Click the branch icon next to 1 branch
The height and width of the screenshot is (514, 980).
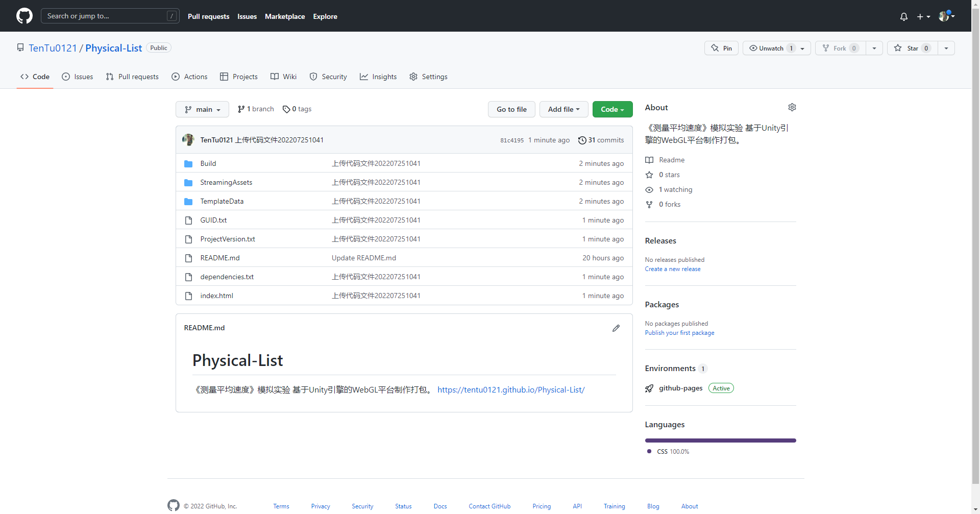pyautogui.click(x=241, y=109)
